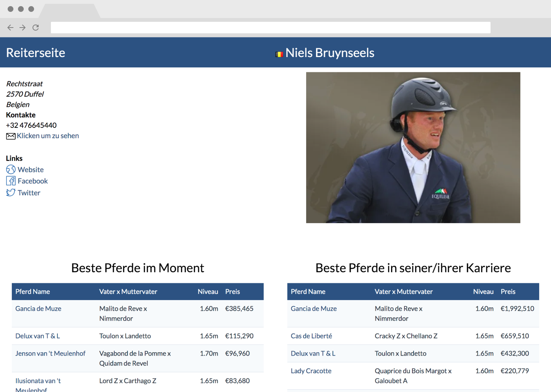
Task: Click Preis column header in career table
Action: (508, 292)
